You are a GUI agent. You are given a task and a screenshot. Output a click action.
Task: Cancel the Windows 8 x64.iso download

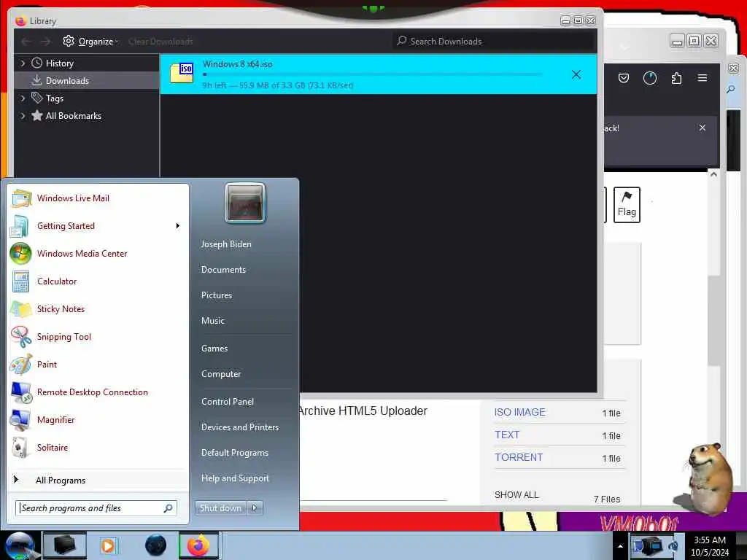[x=576, y=74]
